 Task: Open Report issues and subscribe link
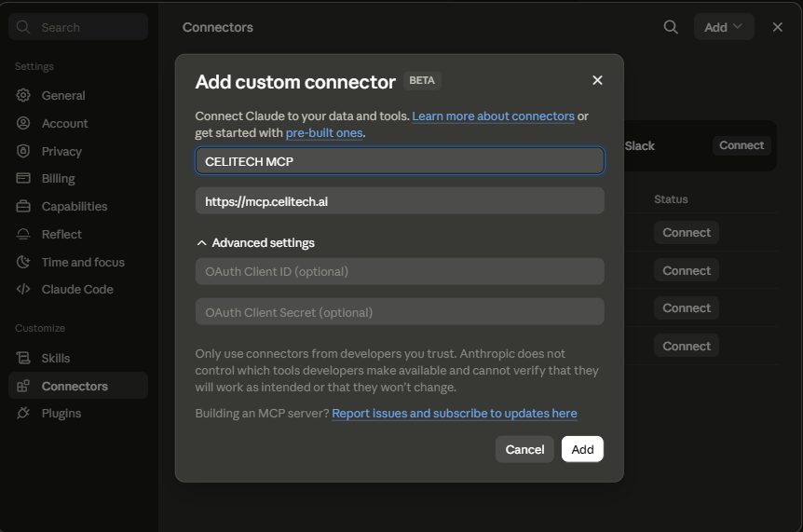coord(455,414)
